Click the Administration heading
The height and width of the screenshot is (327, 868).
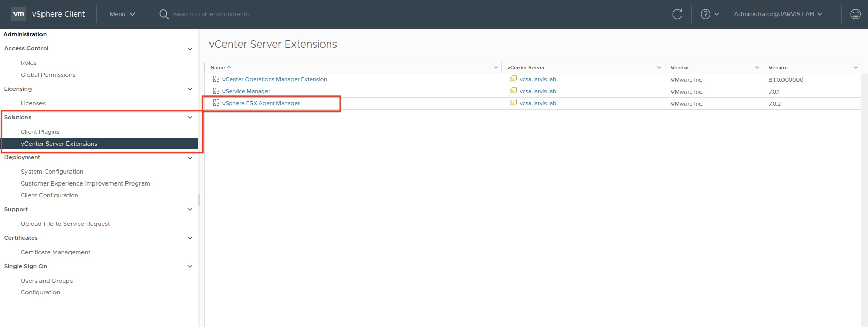25,34
